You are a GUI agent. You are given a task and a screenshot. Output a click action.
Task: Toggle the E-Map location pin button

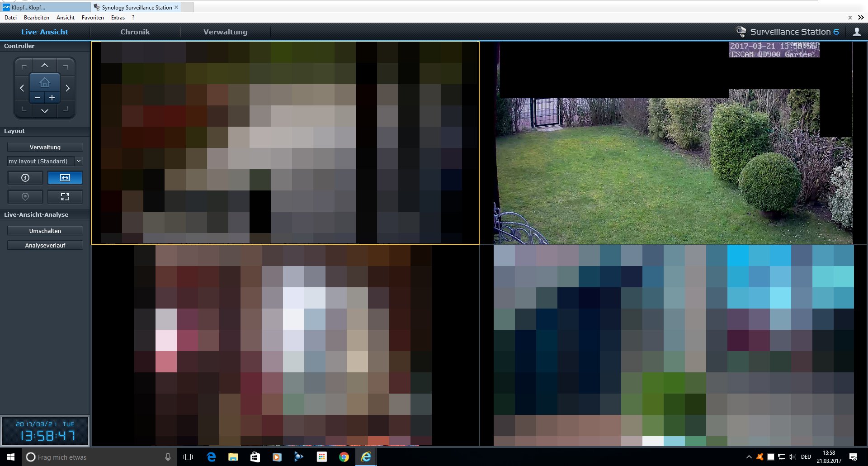coord(25,197)
